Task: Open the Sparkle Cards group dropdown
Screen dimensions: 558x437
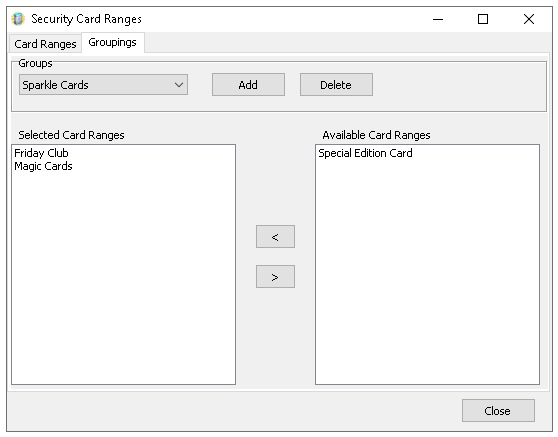Action: pos(103,85)
